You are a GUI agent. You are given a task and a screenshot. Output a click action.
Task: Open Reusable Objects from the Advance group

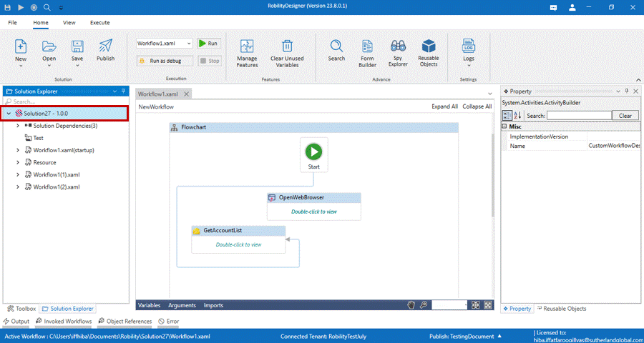(x=429, y=53)
